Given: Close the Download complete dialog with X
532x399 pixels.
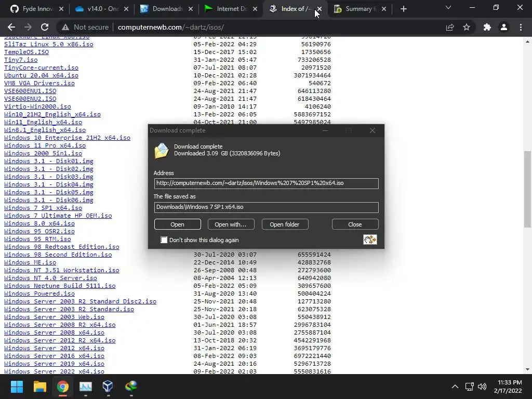Looking at the screenshot, I should 372,130.
